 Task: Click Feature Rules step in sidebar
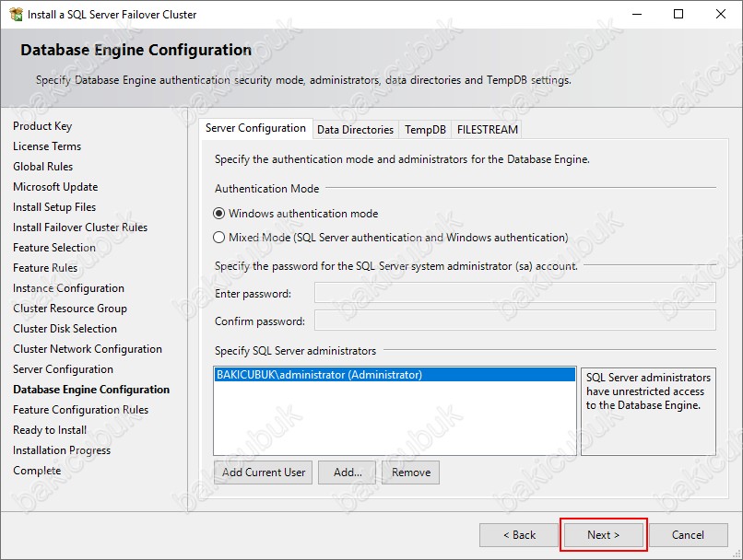[45, 268]
